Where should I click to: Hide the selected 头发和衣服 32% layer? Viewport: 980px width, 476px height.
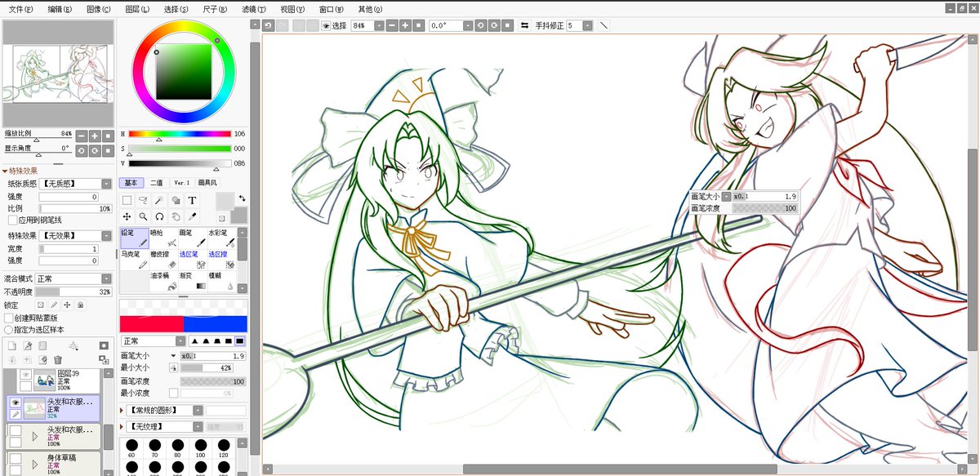[15, 403]
